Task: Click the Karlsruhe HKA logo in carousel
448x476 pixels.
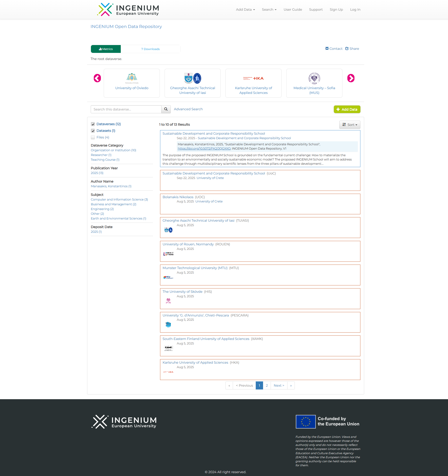Action: pos(253,78)
